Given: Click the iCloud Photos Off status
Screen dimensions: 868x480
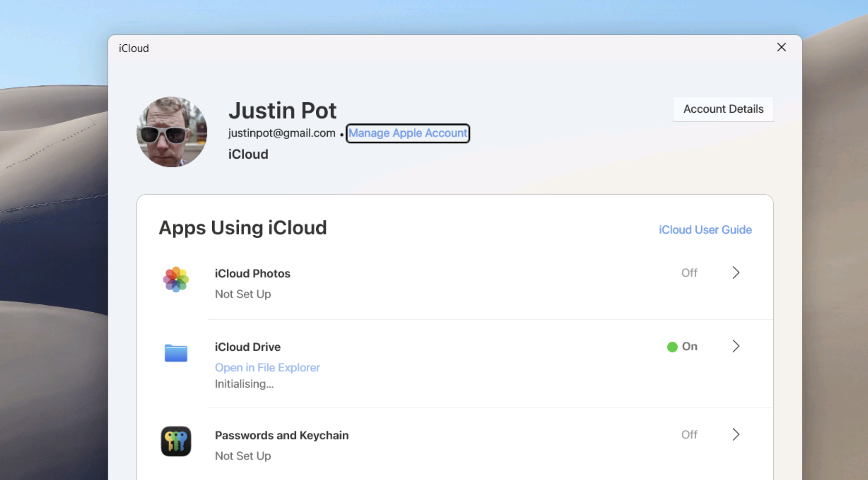Looking at the screenshot, I should tap(689, 273).
